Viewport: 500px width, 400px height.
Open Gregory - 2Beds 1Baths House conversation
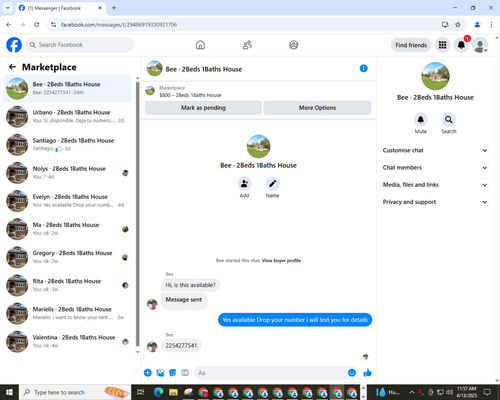(67, 257)
